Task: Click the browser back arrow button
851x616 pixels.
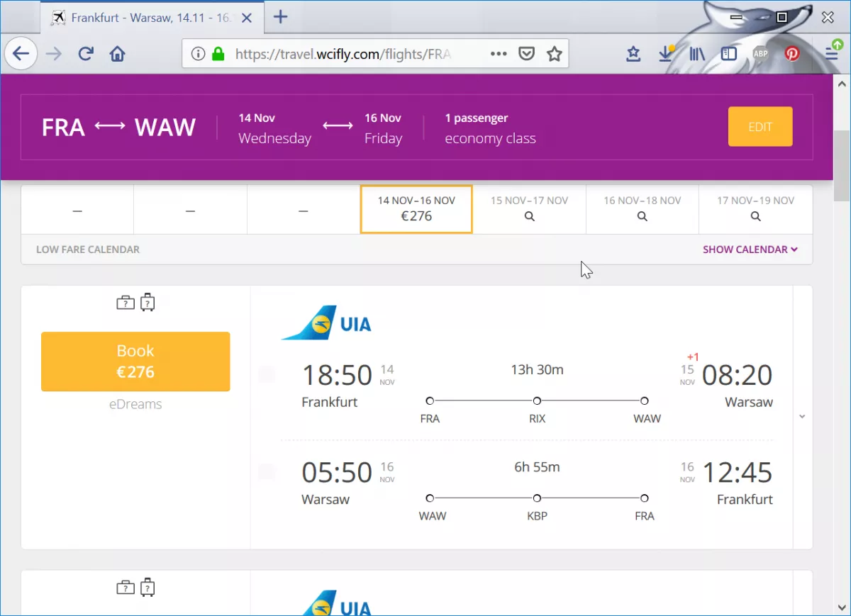Action: 21,54
